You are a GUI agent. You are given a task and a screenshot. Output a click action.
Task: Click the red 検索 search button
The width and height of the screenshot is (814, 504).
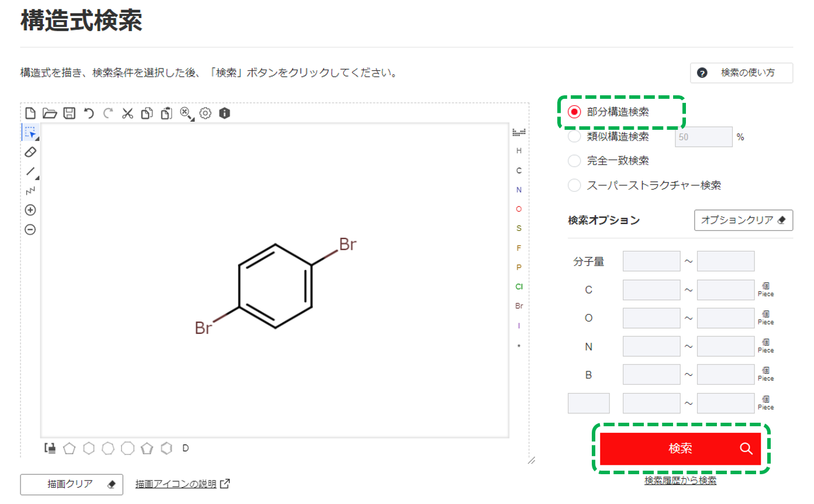click(x=681, y=448)
